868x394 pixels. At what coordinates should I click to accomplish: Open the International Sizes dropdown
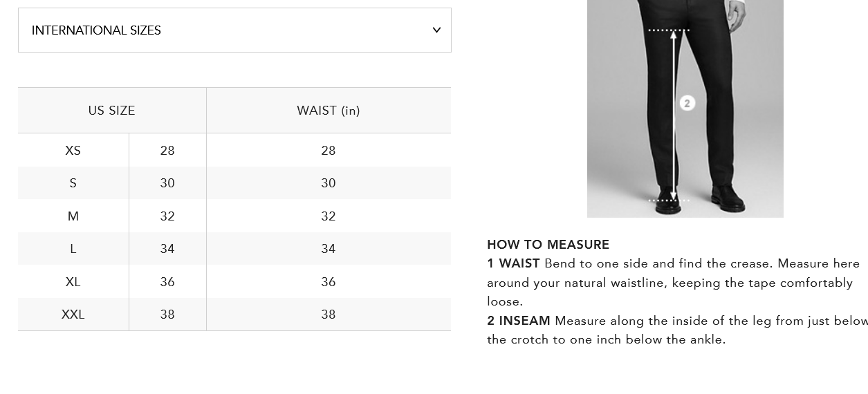coord(234,30)
